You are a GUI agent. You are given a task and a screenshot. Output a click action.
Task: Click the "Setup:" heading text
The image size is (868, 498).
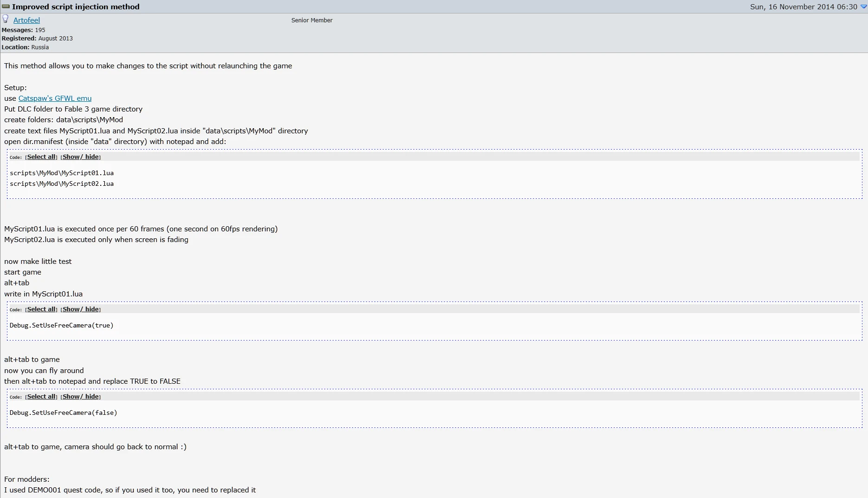point(15,88)
